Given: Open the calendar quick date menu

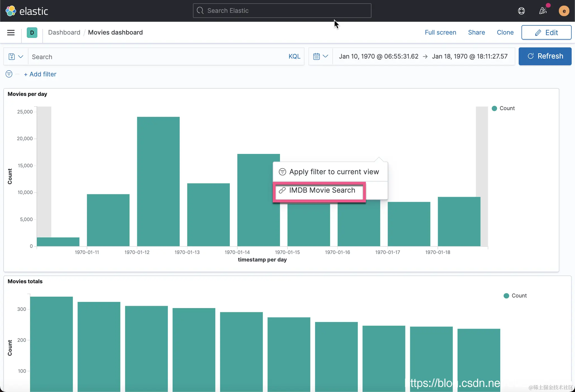Looking at the screenshot, I should coord(320,56).
